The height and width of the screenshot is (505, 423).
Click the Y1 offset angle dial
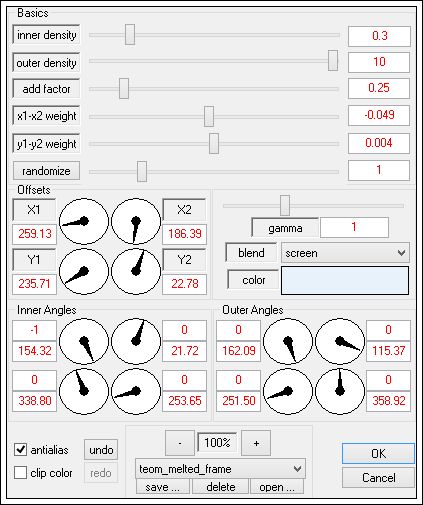tap(84, 271)
